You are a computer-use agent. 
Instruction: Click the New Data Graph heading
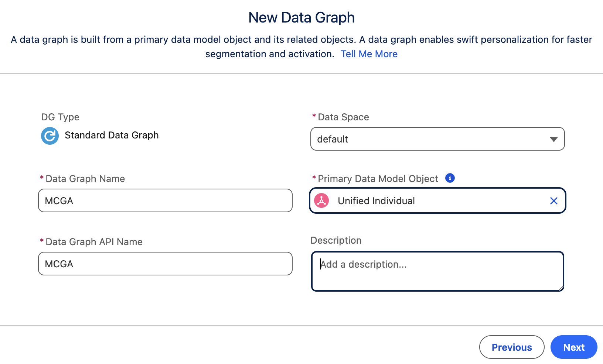coord(301,17)
